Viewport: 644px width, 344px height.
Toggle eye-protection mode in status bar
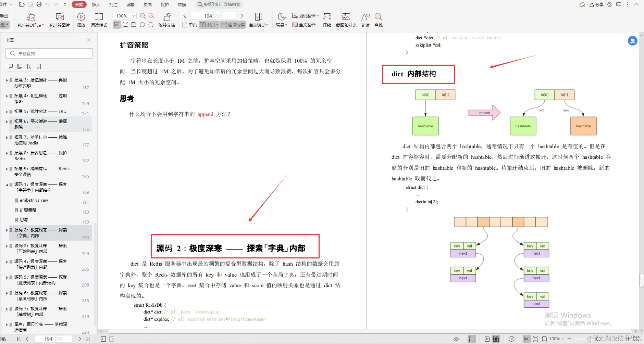click(x=456, y=339)
